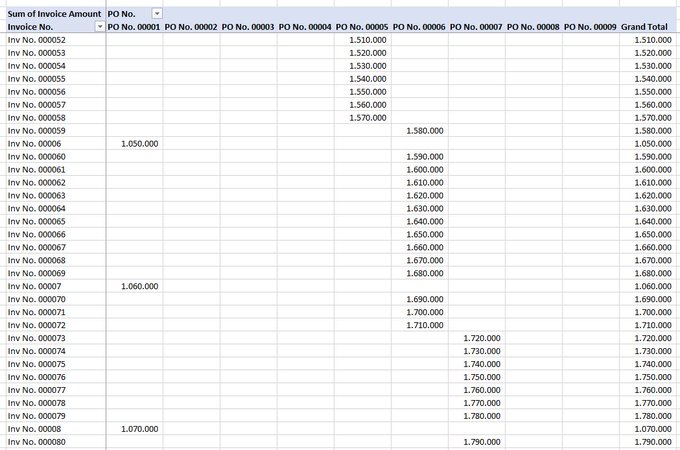The width and height of the screenshot is (680, 450).
Task: Select row label Inv No. 000052
Action: 36,40
